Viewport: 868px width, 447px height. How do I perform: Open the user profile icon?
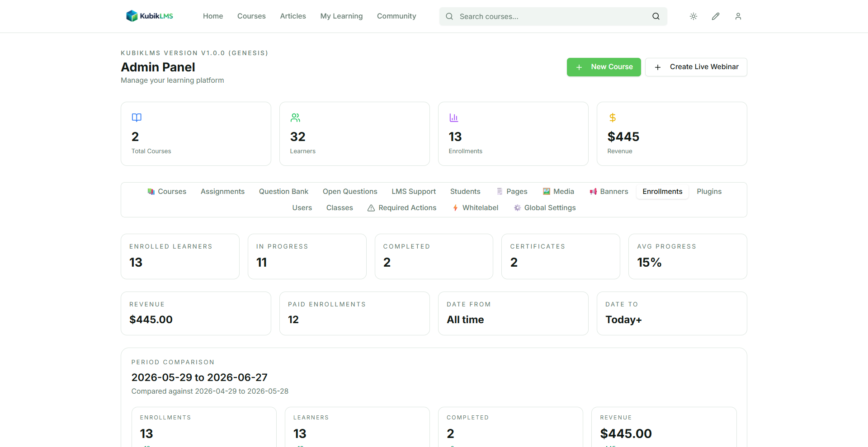738,16
